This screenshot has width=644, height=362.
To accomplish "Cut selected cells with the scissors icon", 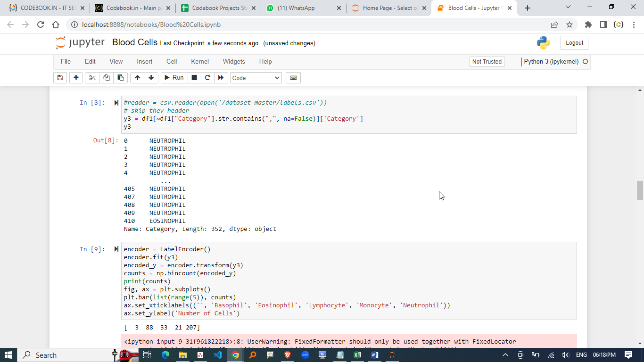I will [x=92, y=78].
